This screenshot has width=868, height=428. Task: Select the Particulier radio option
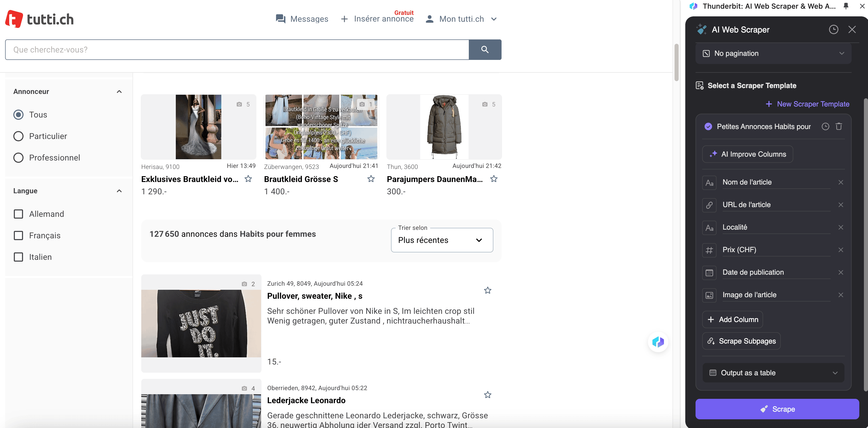(18, 136)
